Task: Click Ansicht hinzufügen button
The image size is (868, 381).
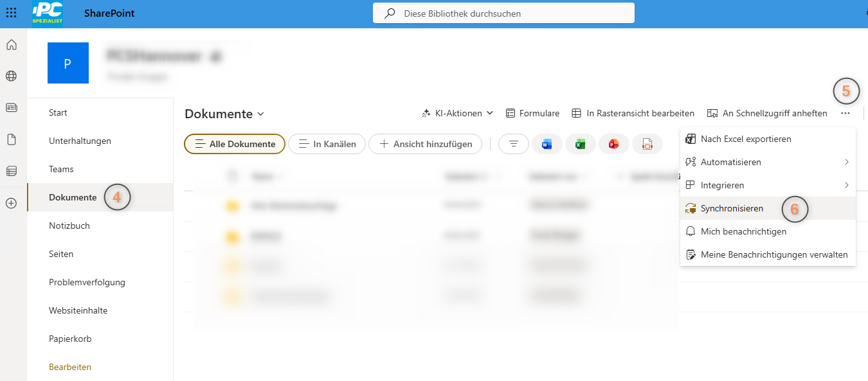Action: click(424, 145)
